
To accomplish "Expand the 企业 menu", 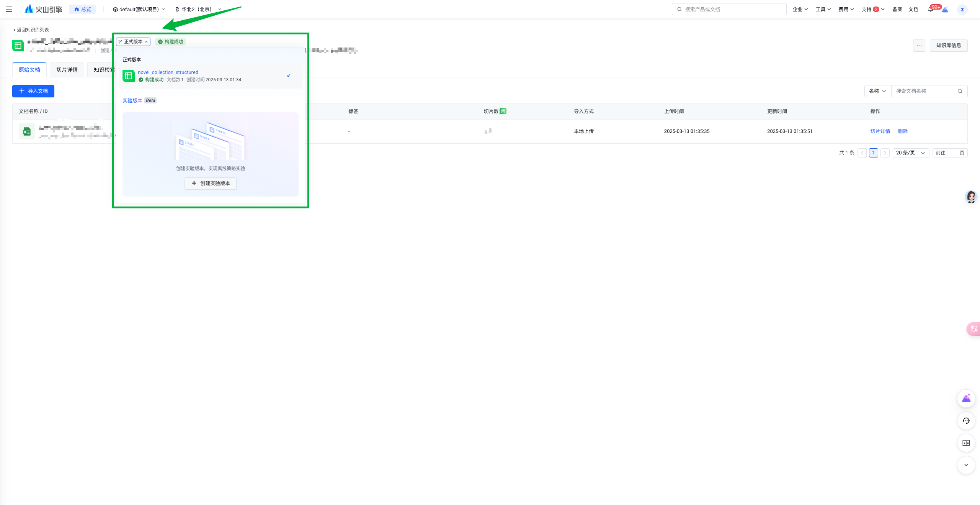I will pyautogui.click(x=800, y=9).
